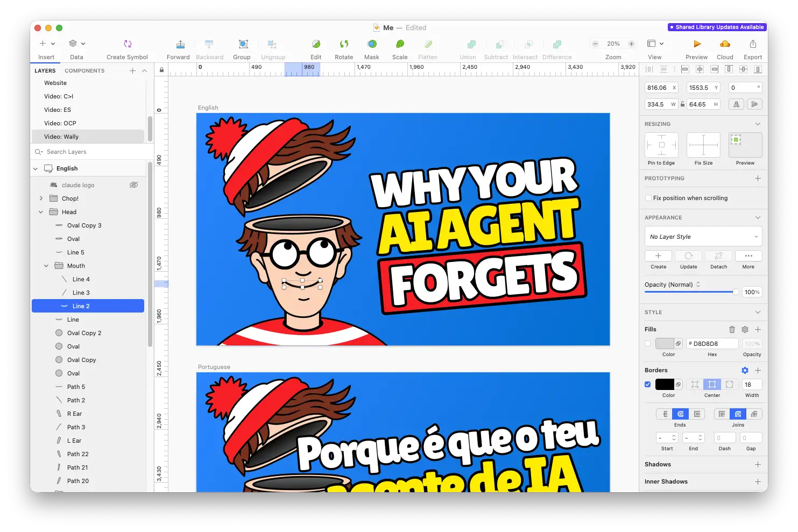This screenshot has height=532, width=798.
Task: Select the Scale tool
Action: click(x=400, y=44)
